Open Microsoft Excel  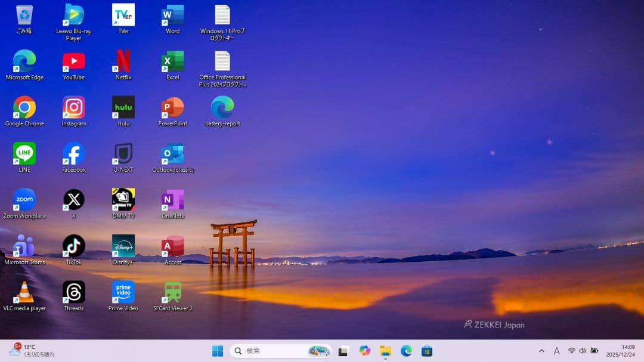pyautogui.click(x=172, y=62)
